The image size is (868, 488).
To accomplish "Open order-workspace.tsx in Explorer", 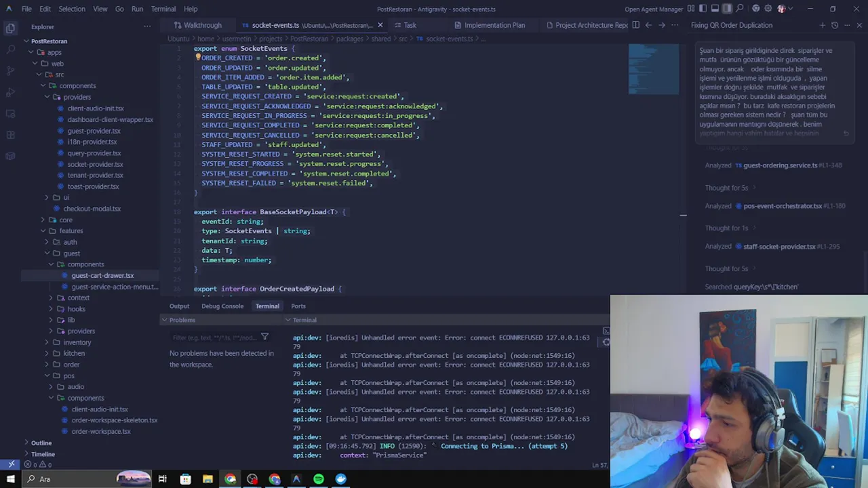I will point(101,431).
